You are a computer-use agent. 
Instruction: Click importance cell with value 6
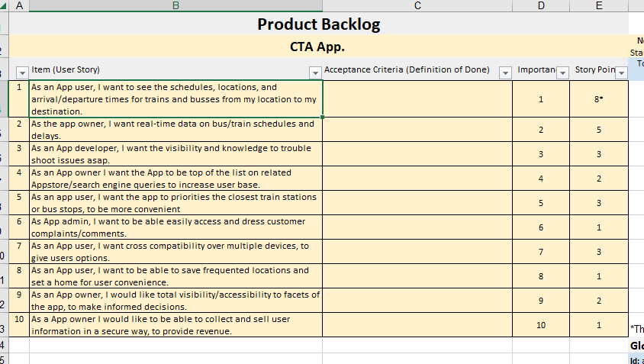(541, 227)
